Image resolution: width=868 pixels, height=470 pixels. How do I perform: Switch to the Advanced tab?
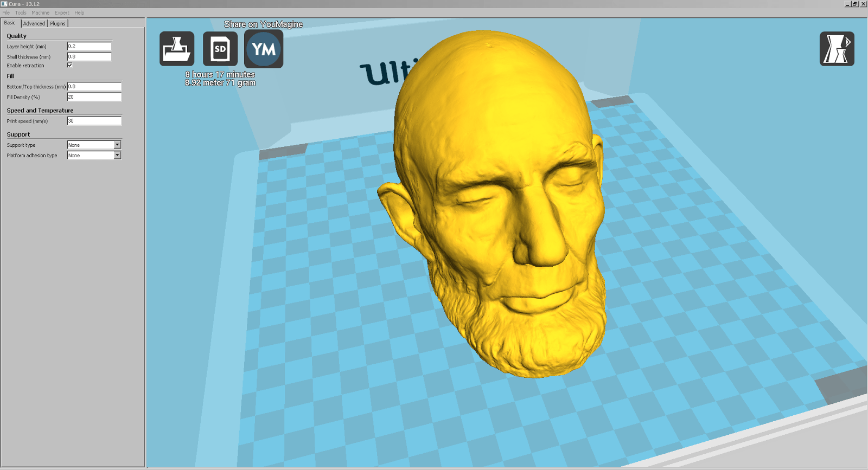(34, 23)
